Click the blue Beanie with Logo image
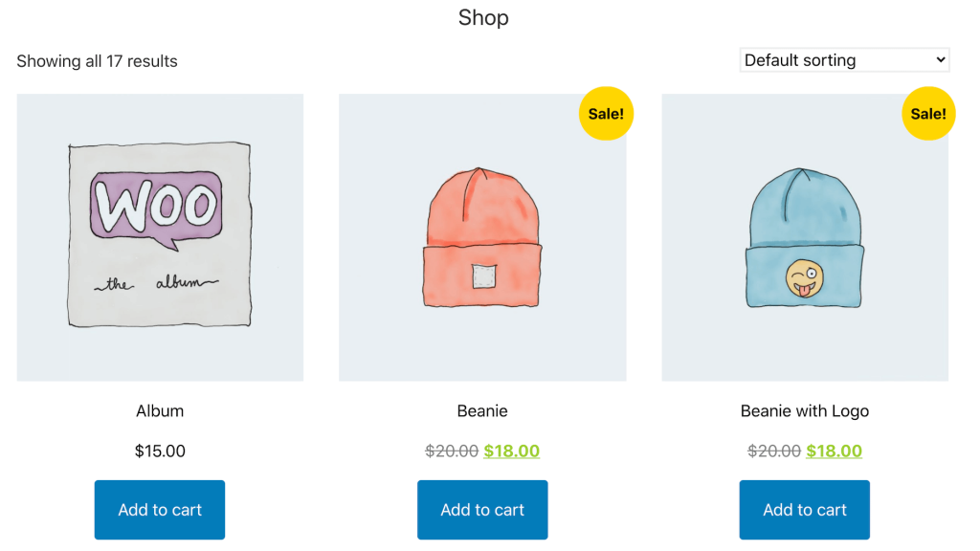Screen dimensions: 980x551 (x=804, y=236)
